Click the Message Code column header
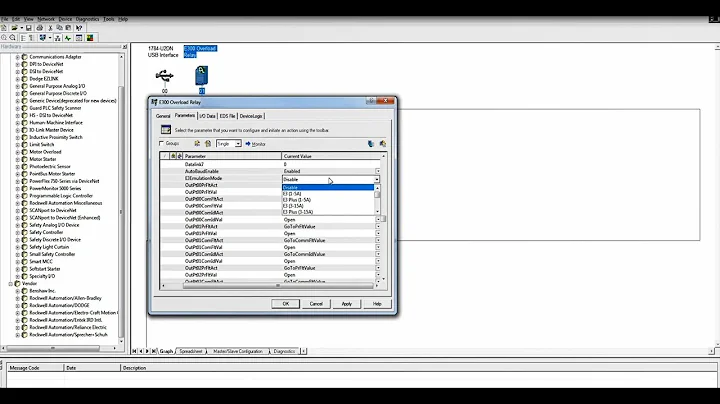 [x=35, y=368]
